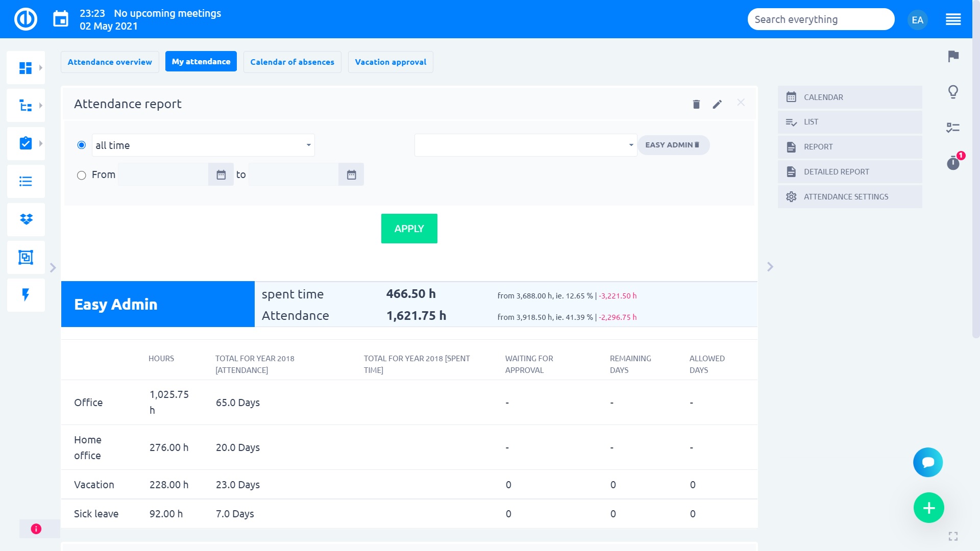The width and height of the screenshot is (980, 551).
Task: Click the green plus add button
Action: [x=928, y=508]
